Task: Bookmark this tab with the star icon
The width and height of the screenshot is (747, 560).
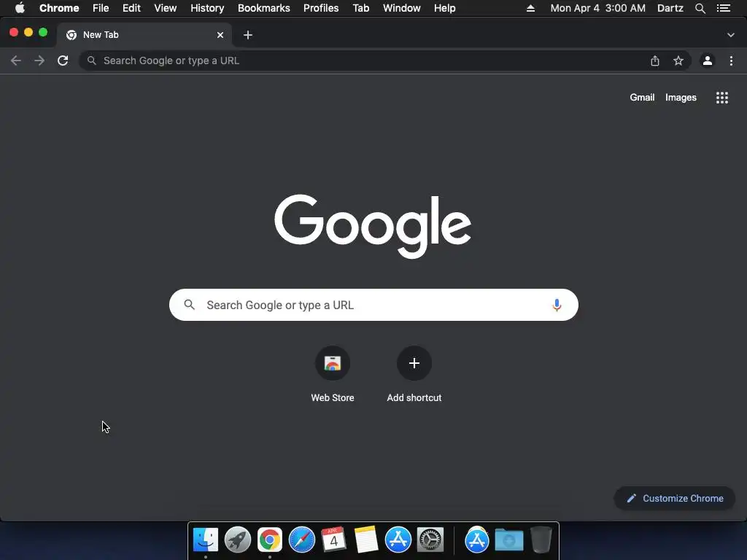Action: point(678,61)
